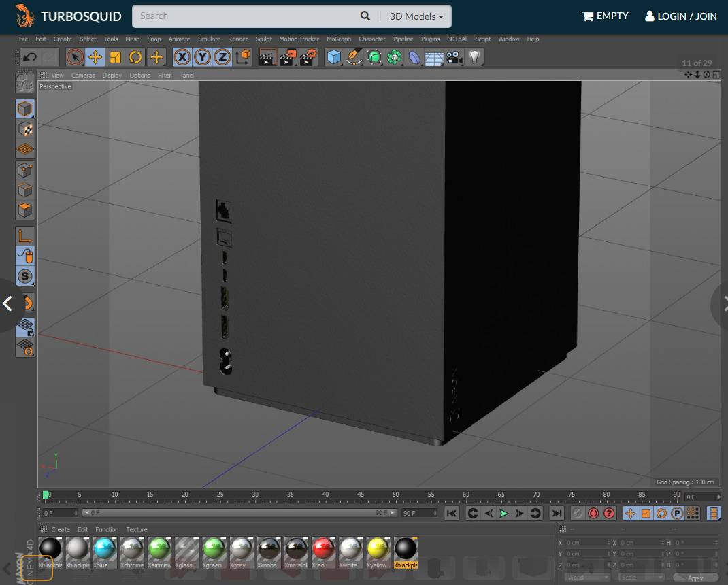Add a Light object
The image size is (728, 585).
coord(475,57)
